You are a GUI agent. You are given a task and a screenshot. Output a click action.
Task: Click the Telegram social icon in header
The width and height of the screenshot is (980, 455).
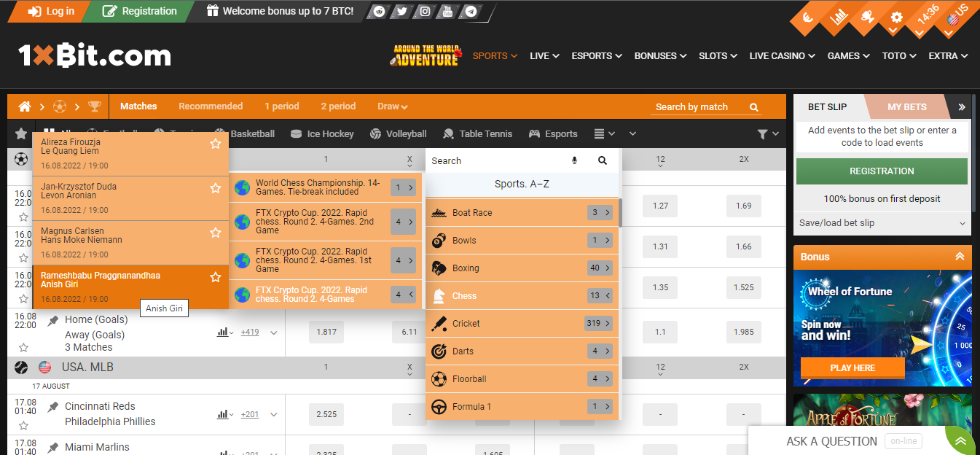470,12
